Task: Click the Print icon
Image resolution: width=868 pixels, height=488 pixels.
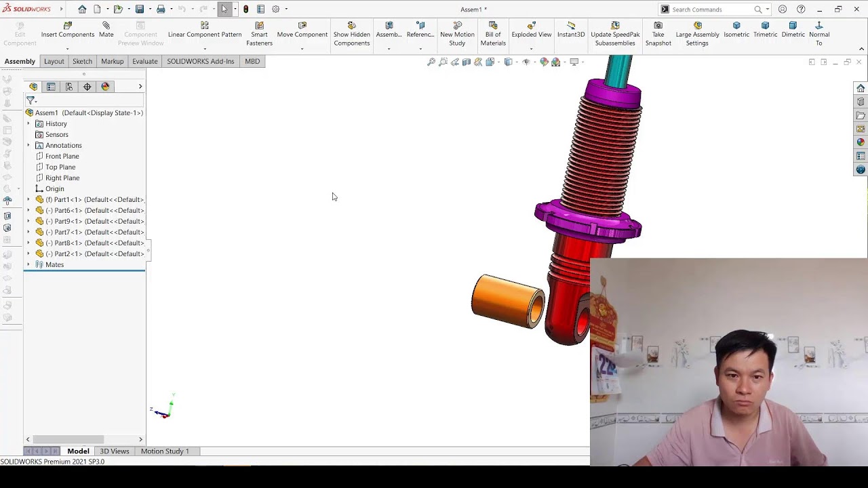Action: tap(161, 9)
